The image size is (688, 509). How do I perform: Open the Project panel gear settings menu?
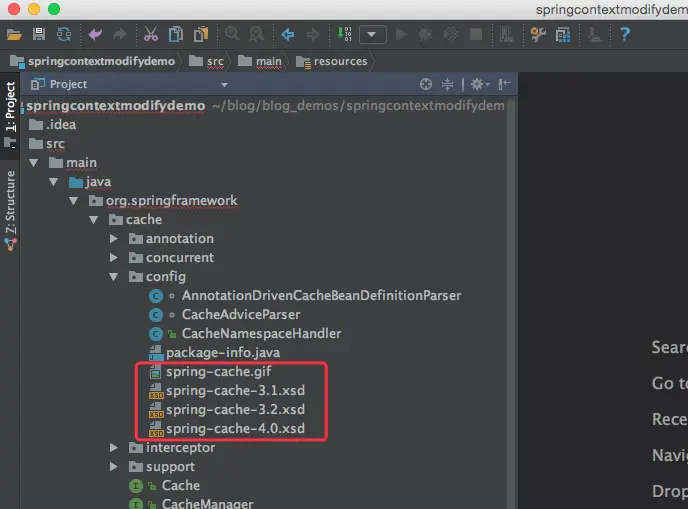[480, 84]
